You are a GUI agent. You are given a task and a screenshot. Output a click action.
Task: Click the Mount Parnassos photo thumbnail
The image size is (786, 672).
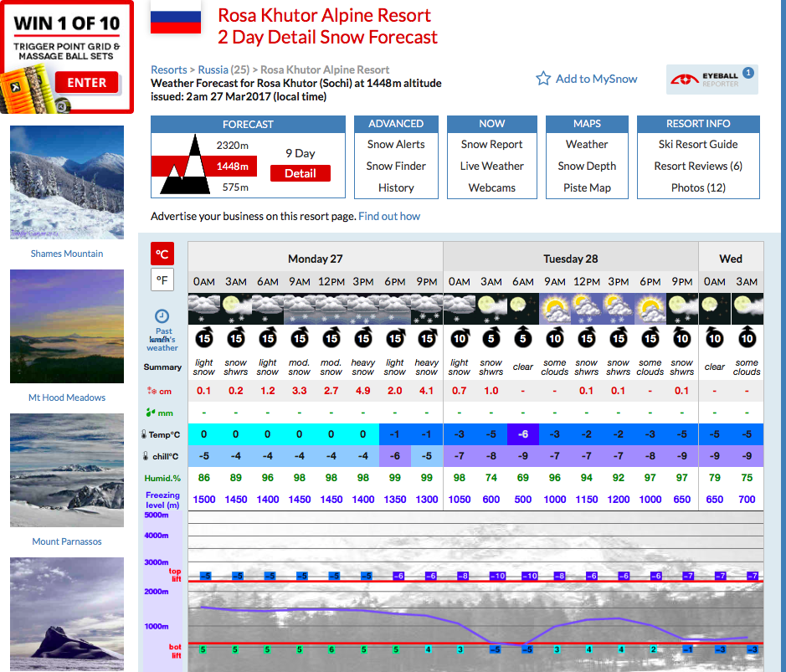pyautogui.click(x=67, y=470)
